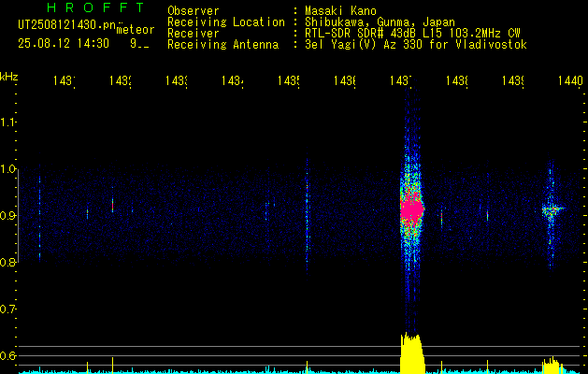The height and width of the screenshot is (374, 588).
Task: Click the small cross-shaped echo below 1440
Action: pos(552,209)
